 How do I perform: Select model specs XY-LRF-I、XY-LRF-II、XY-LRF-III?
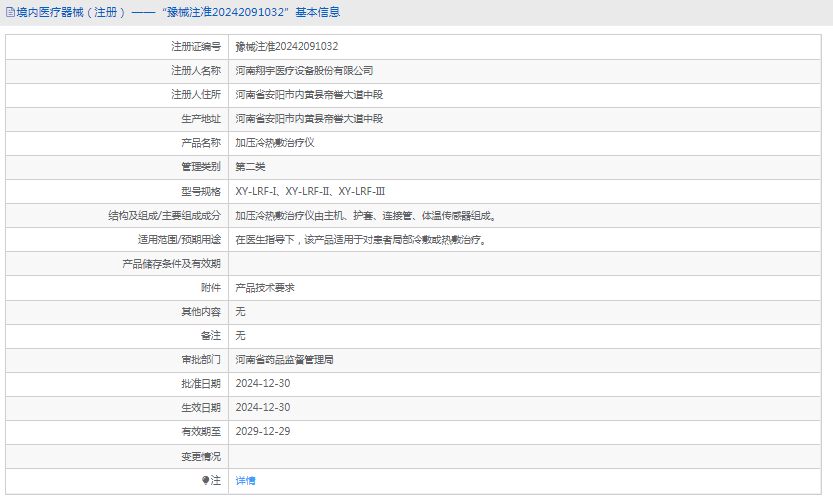(x=310, y=191)
